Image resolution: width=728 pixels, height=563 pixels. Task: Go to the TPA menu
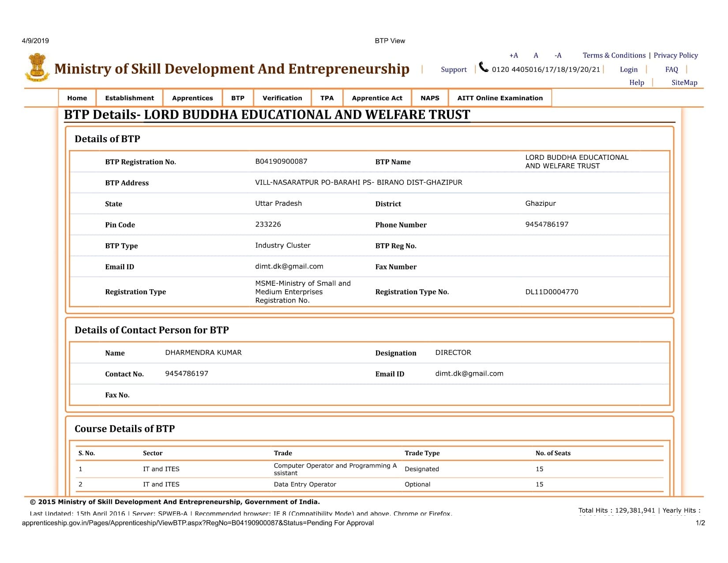click(327, 98)
